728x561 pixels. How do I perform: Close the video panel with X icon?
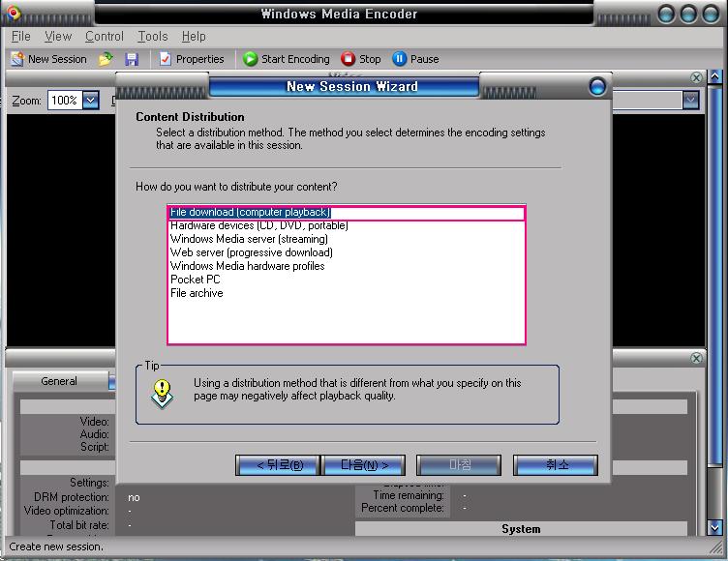click(x=696, y=77)
